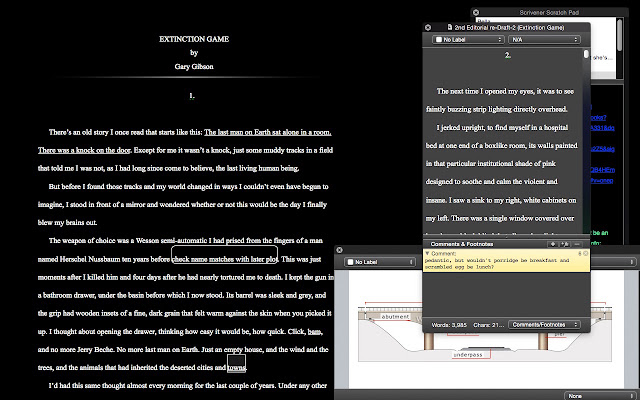Image resolution: width=640 pixels, height=400 pixels.
Task: Click underlined 'The last man on Earth sat alone in a room.'
Action: click(x=268, y=132)
